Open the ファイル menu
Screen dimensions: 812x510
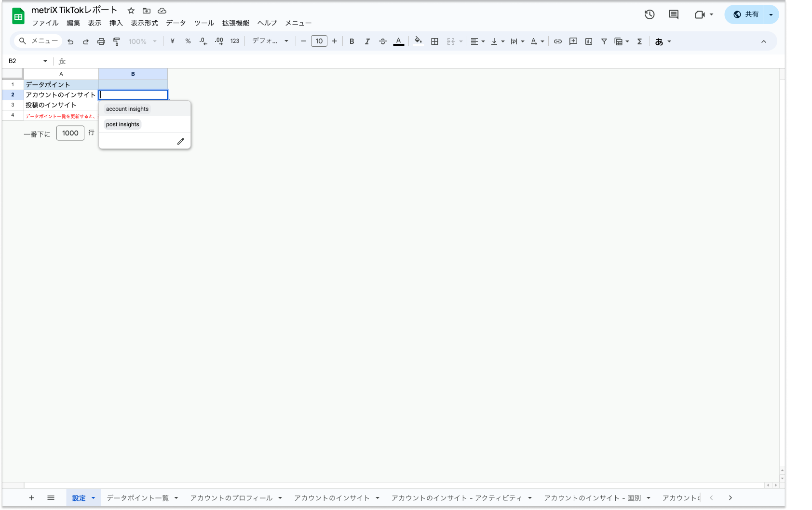click(45, 23)
